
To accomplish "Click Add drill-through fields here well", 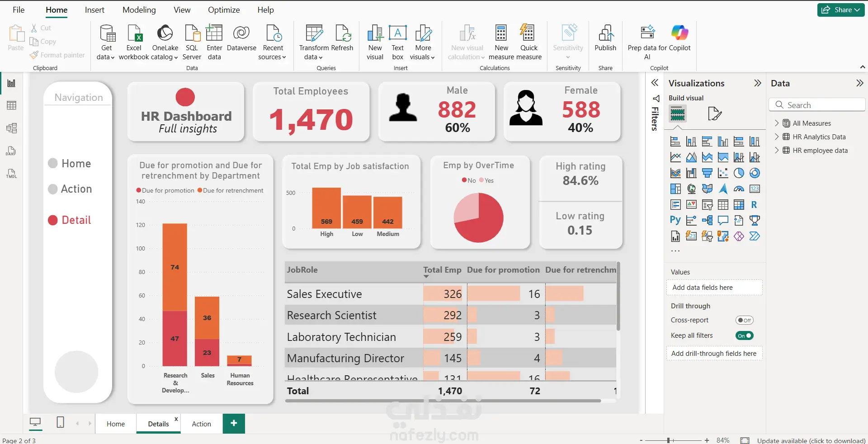I will click(714, 354).
